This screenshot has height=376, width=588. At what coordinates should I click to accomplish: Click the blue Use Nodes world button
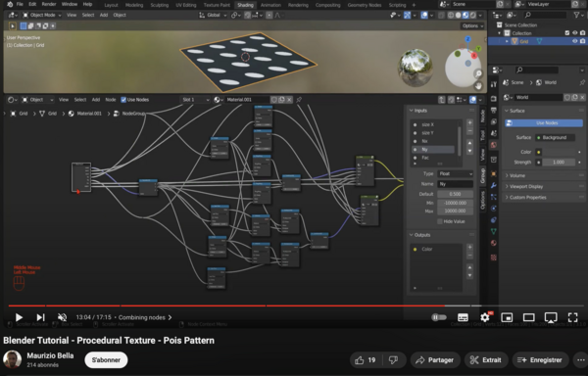click(544, 122)
